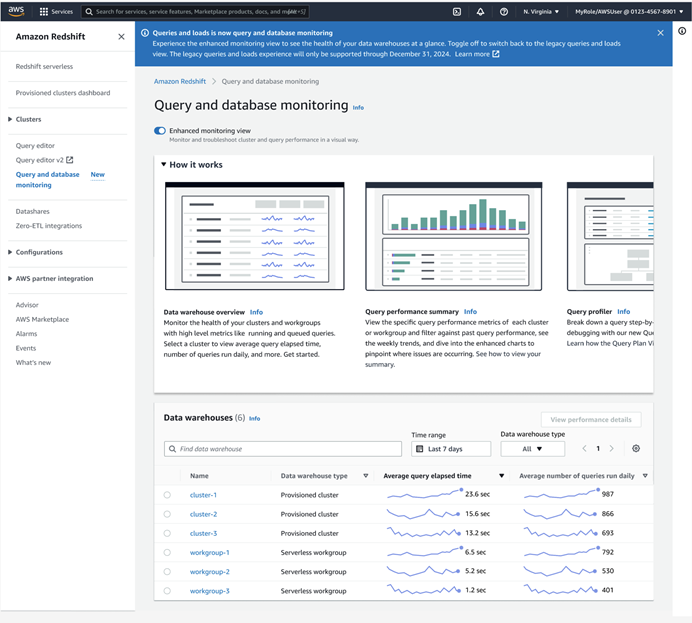Open table preferences gear icon
Image resolution: width=692 pixels, height=623 pixels.
(636, 449)
